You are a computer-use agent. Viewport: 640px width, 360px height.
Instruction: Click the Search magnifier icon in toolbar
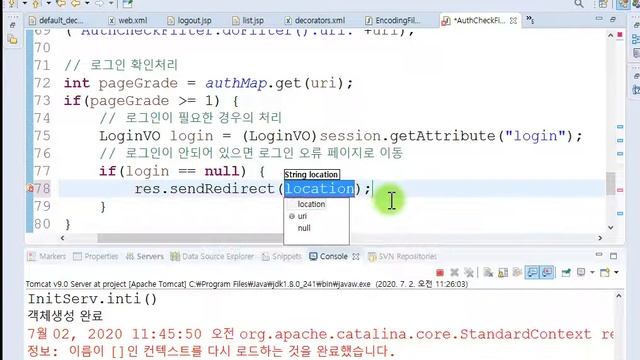tap(579, 4)
